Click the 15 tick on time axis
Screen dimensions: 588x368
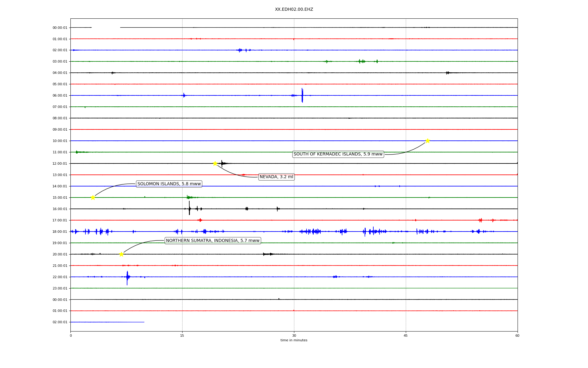click(182, 335)
